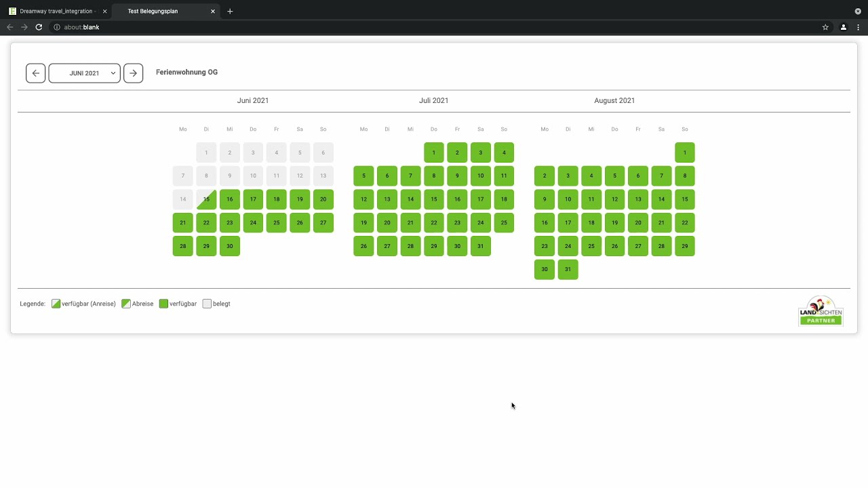Go to the previous month with the left arrow
This screenshot has height=488, width=868.
point(36,73)
